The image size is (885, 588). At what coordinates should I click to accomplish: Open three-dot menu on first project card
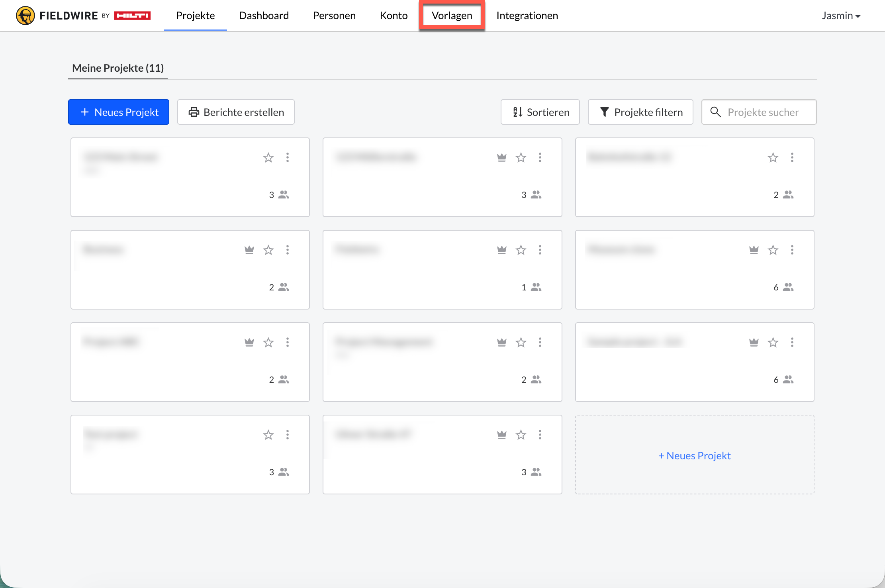tap(288, 157)
